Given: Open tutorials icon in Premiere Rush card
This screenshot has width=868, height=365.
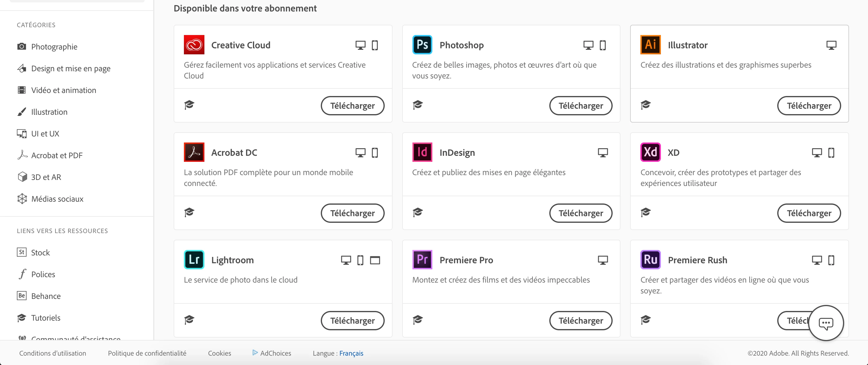Looking at the screenshot, I should coord(645,319).
